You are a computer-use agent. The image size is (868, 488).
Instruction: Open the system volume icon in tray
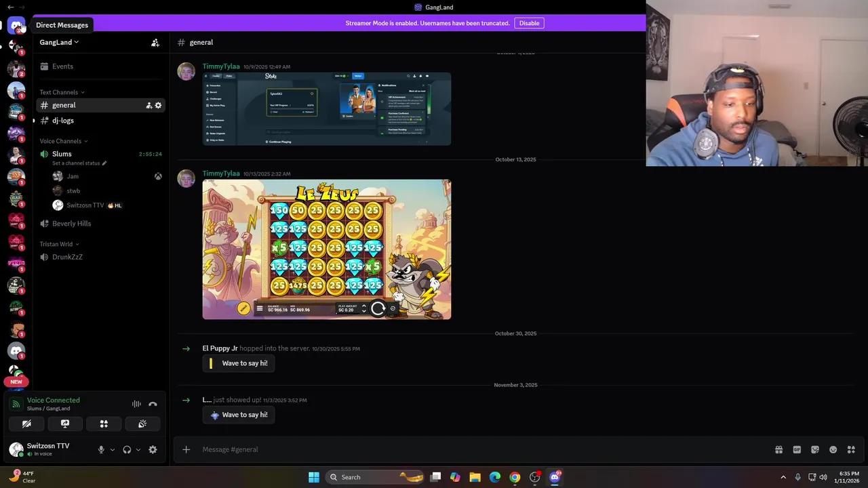[823, 477]
